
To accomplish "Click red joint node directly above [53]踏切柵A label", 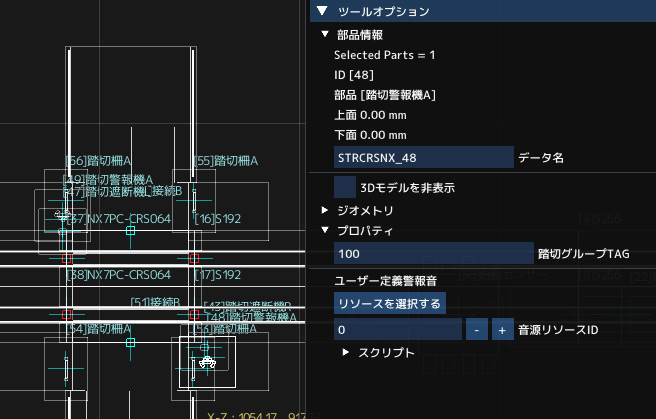I will [194, 314].
